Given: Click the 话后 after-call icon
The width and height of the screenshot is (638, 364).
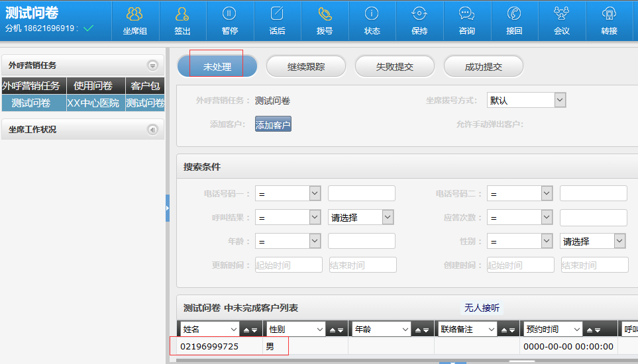Looking at the screenshot, I should tap(277, 14).
